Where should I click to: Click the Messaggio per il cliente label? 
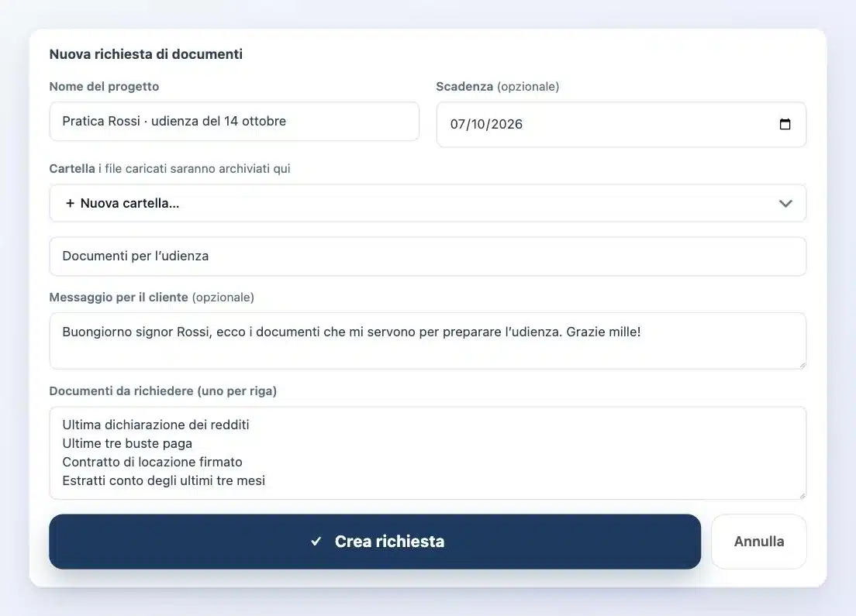point(119,298)
